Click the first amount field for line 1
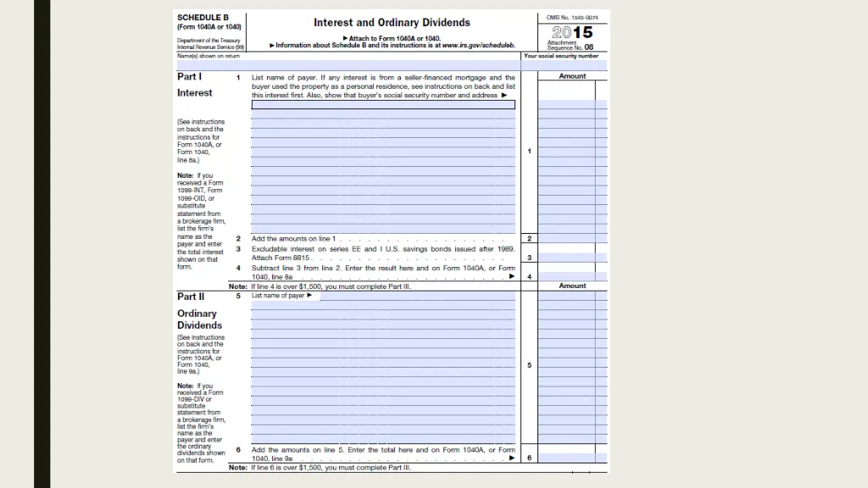 coord(566,105)
